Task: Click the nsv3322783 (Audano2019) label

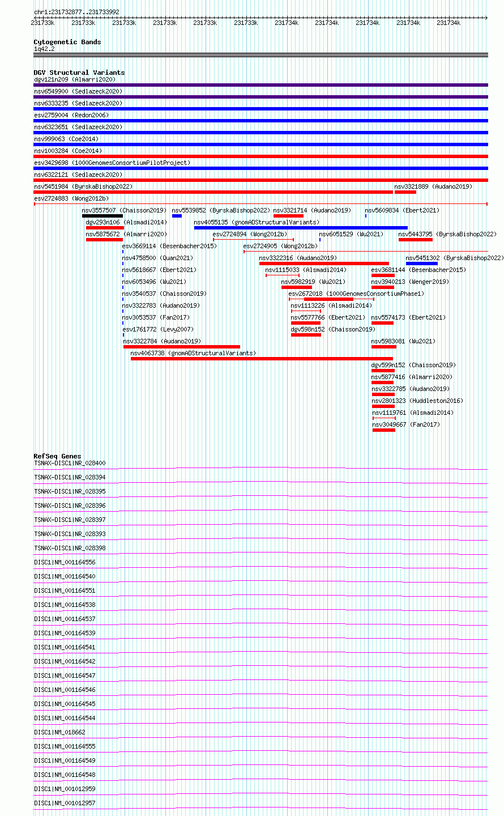Action: pos(161,305)
